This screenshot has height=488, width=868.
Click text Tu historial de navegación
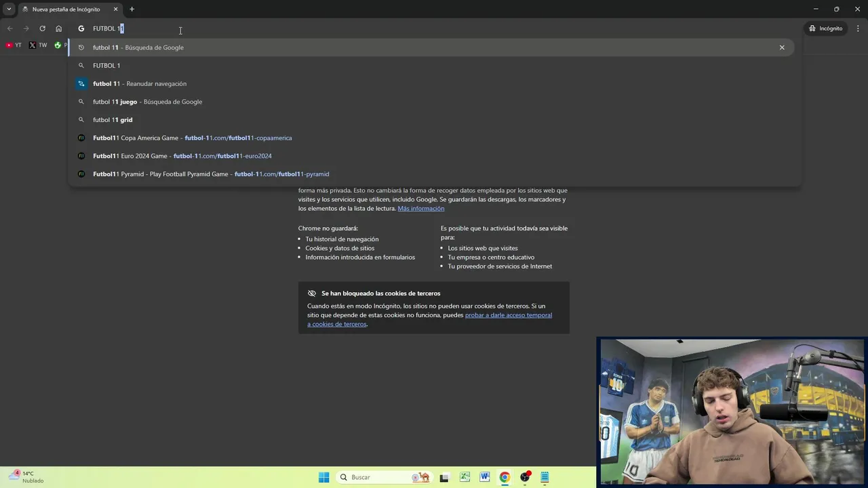point(342,239)
